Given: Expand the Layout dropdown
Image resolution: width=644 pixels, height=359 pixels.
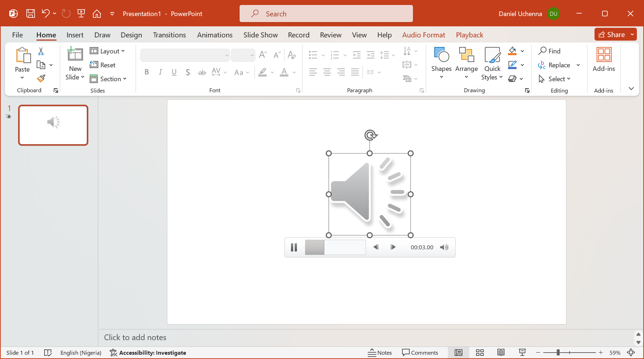Looking at the screenshot, I should (x=108, y=51).
